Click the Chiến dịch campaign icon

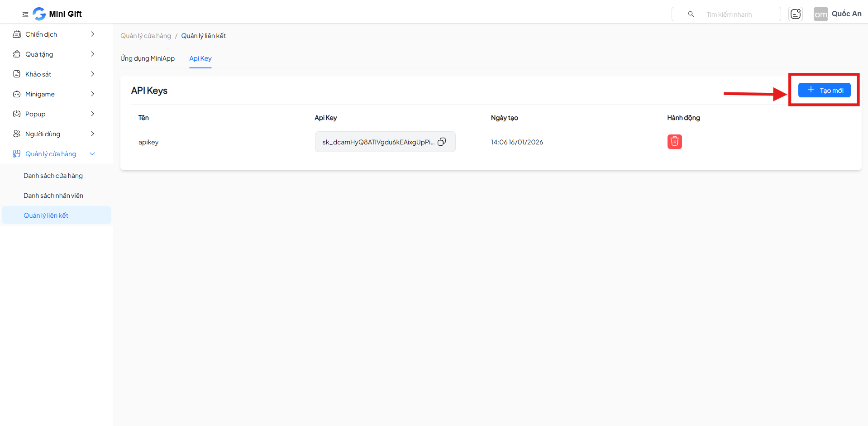(17, 34)
